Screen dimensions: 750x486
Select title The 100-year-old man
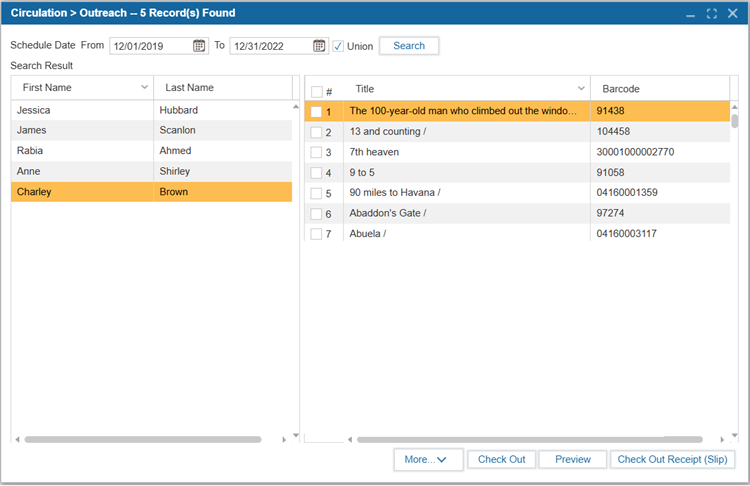pyautogui.click(x=467, y=111)
